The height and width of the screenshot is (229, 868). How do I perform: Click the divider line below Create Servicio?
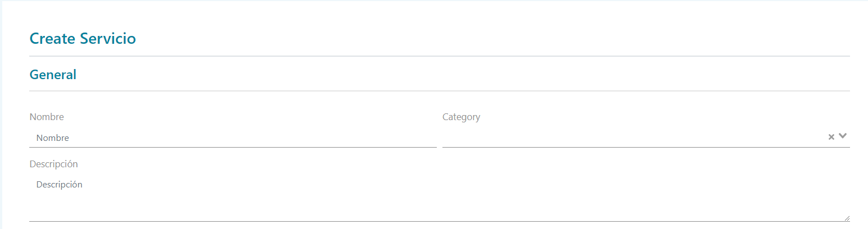[x=438, y=56]
